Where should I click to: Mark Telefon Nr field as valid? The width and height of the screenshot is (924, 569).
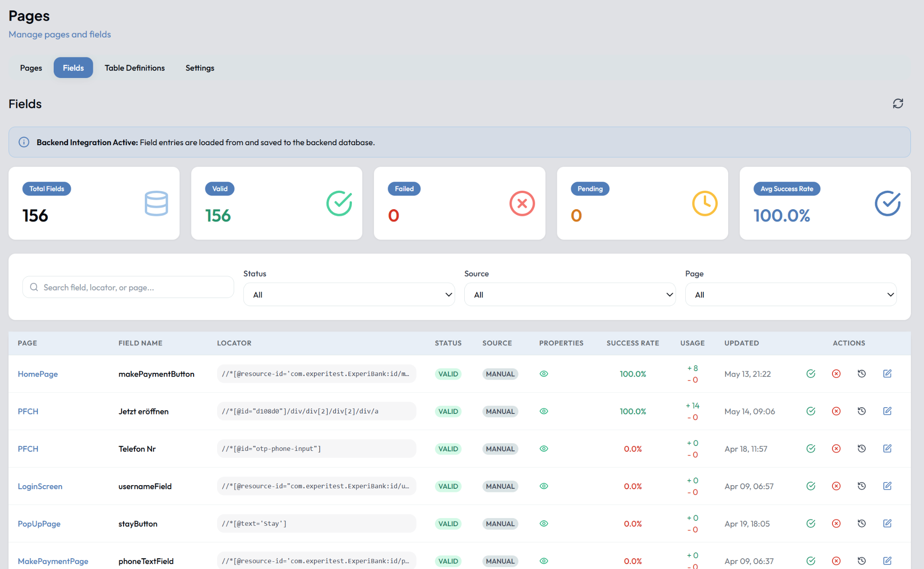[x=811, y=449]
